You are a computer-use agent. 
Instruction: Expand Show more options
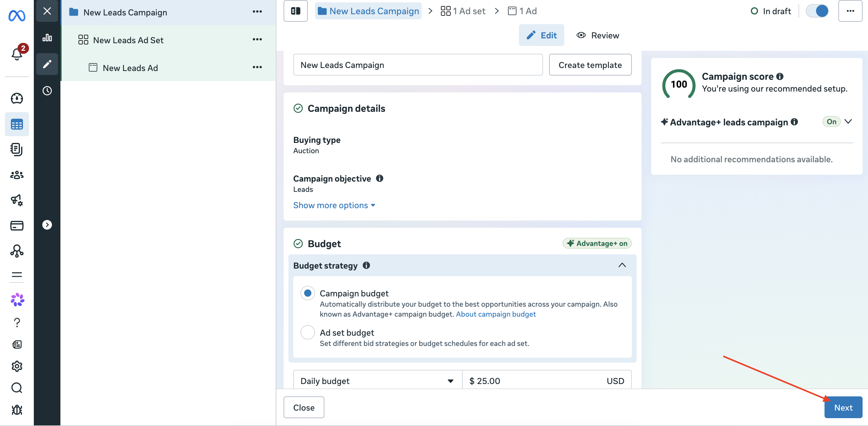tap(334, 205)
